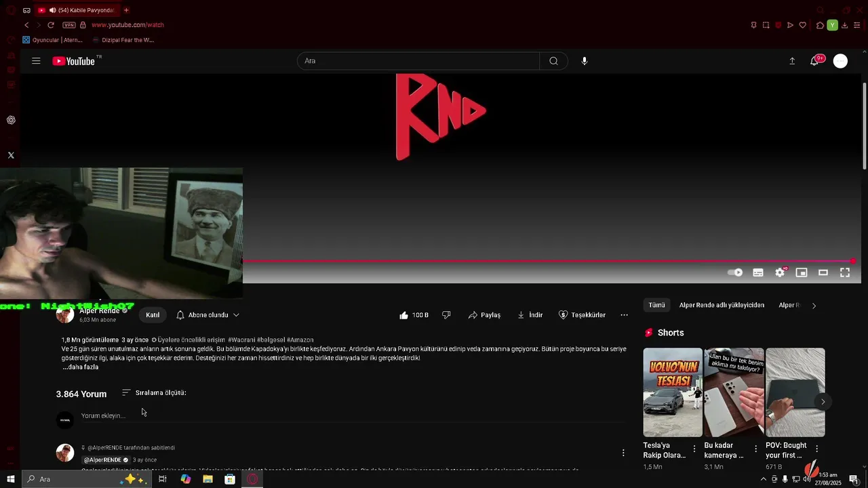Viewport: 868px width, 488px height.
Task: Open the YouTube account avatar menu
Action: coord(840,61)
